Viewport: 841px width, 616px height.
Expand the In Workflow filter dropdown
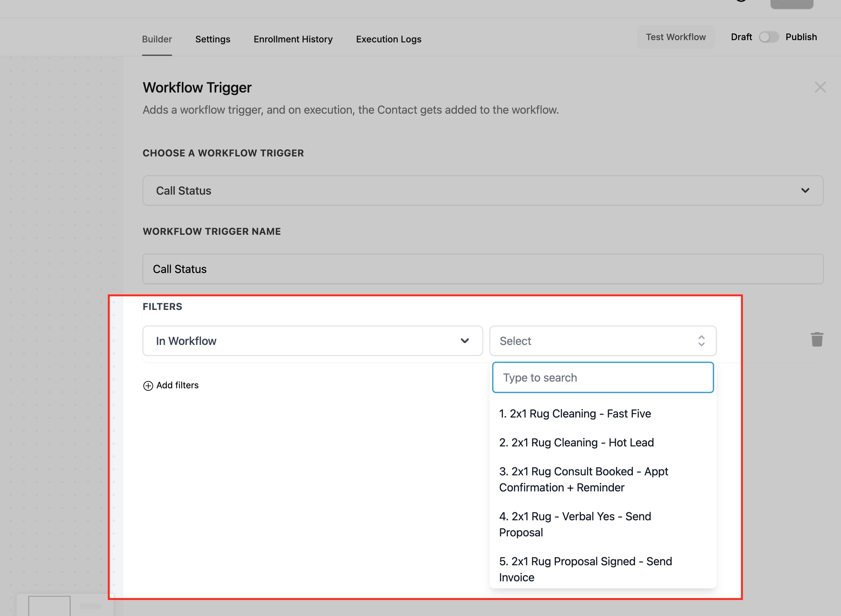pyautogui.click(x=313, y=341)
